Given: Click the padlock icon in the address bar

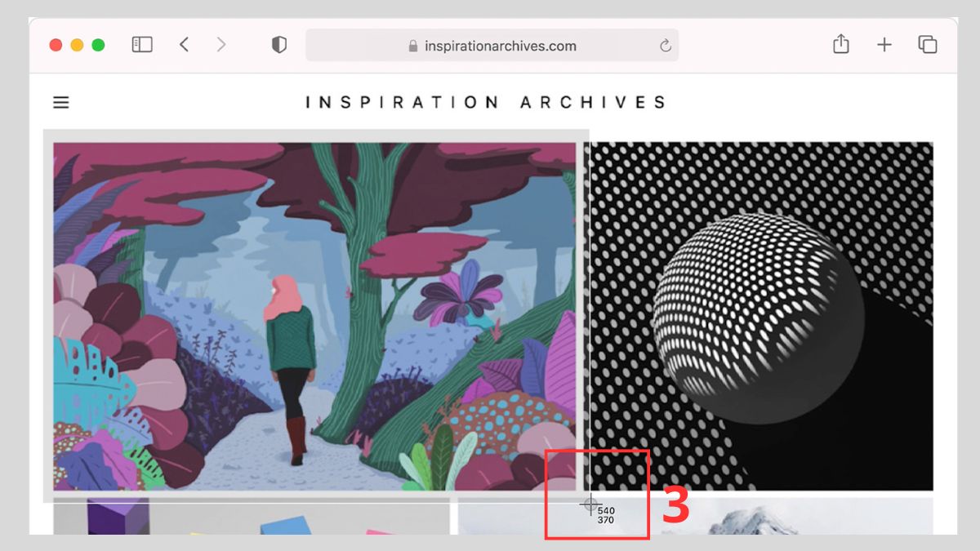Looking at the screenshot, I should 413,47.
